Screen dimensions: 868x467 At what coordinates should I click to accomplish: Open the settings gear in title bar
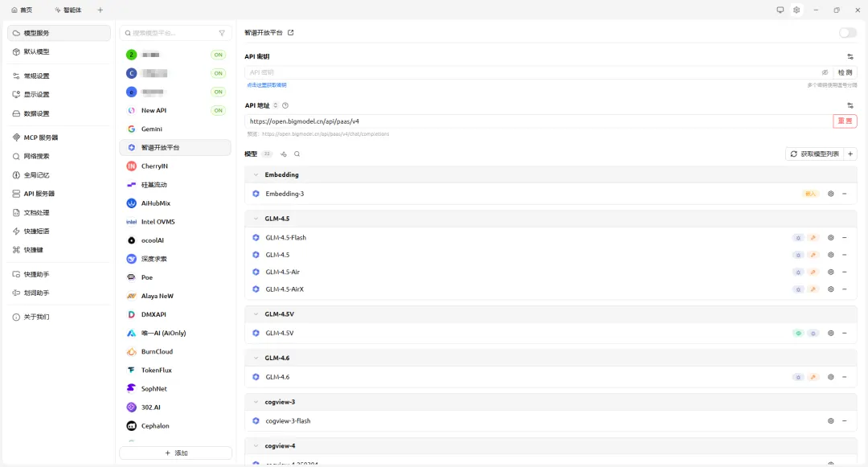(796, 10)
